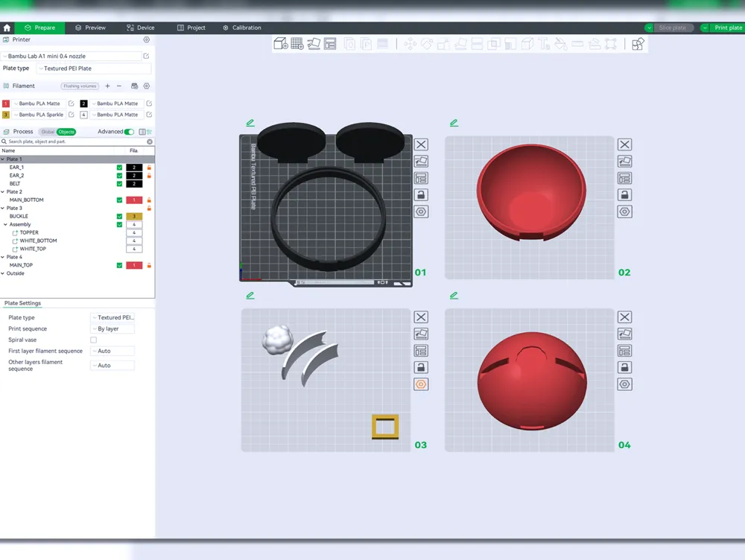
Task: Switch to the Preview tab
Action: 90,28
